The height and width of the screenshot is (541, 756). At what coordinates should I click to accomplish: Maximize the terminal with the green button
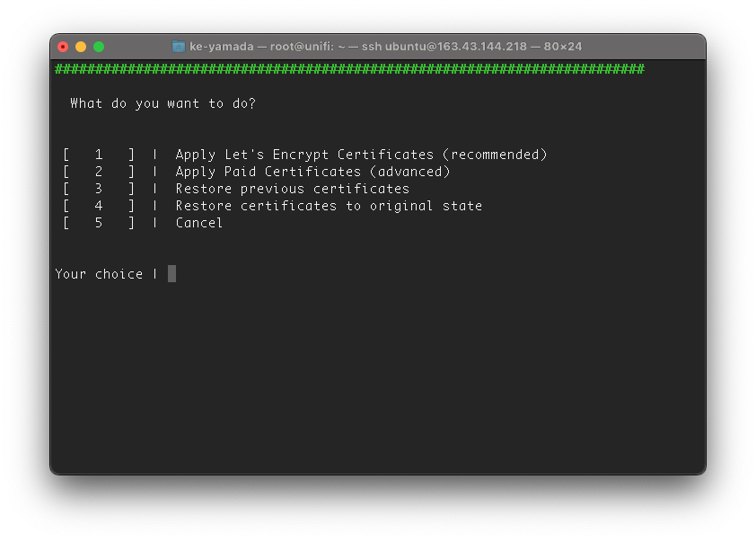click(99, 47)
